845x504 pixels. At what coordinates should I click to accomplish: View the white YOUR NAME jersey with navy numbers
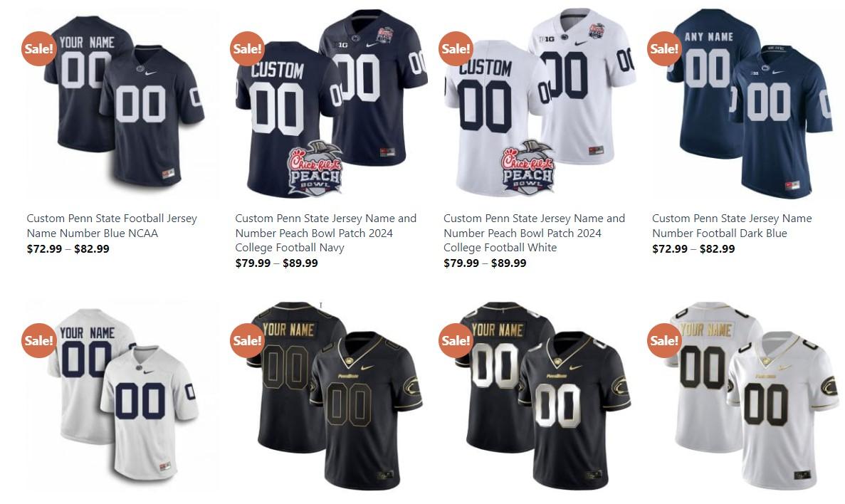[x=123, y=395]
